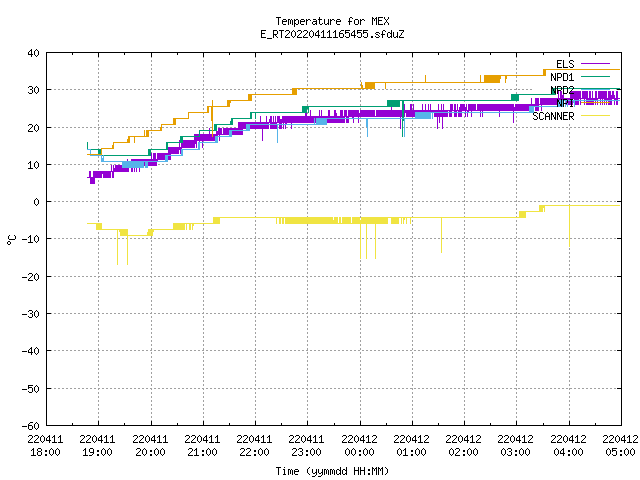Click x-axis tick label 220412 02:00
Screen dimensions: 640x480
(x=463, y=446)
